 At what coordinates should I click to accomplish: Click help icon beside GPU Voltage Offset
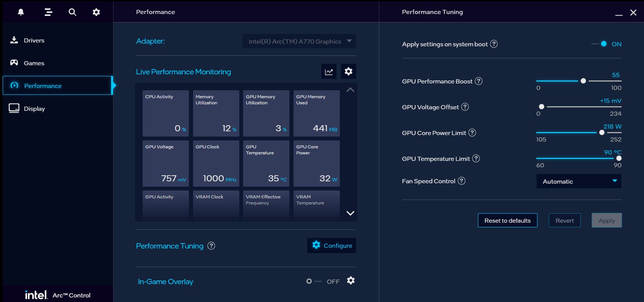pos(465,107)
